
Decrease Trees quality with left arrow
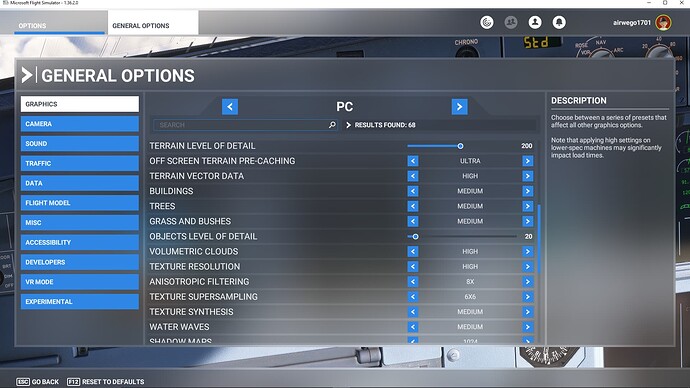click(x=413, y=206)
